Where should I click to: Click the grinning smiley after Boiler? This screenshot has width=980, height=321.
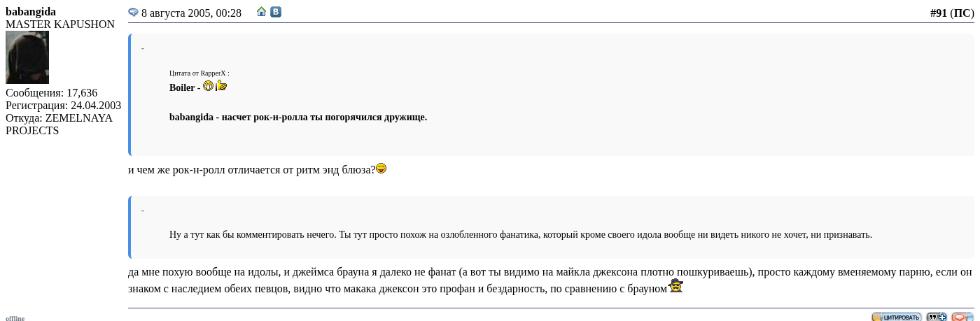pyautogui.click(x=208, y=86)
